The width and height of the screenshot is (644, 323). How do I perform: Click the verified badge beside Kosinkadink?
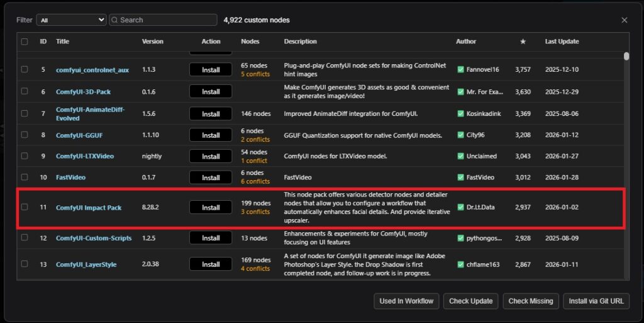461,114
